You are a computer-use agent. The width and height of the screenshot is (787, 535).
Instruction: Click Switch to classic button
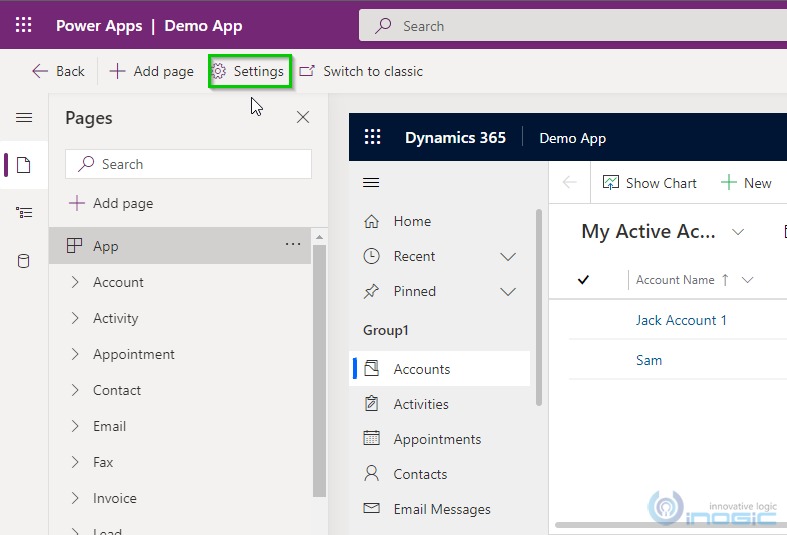pos(361,71)
